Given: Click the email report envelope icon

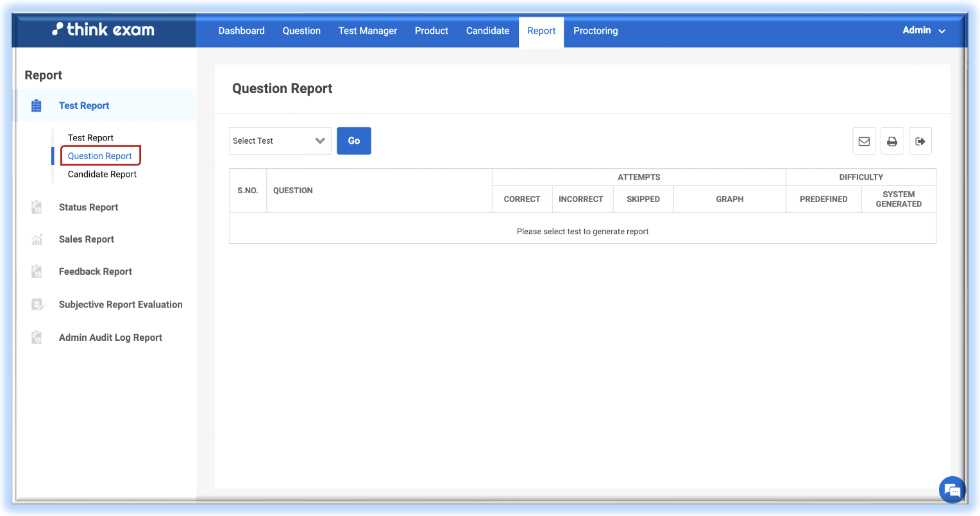Looking at the screenshot, I should pyautogui.click(x=864, y=141).
